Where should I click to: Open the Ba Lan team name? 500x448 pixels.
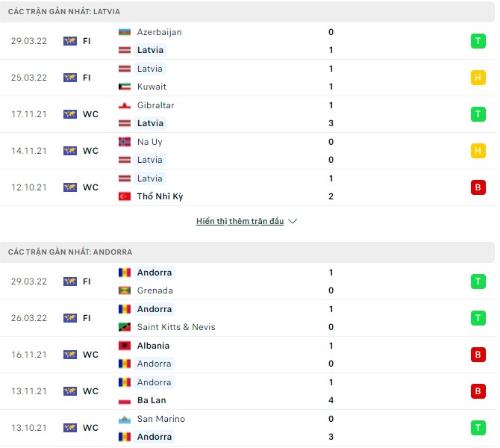click(150, 400)
